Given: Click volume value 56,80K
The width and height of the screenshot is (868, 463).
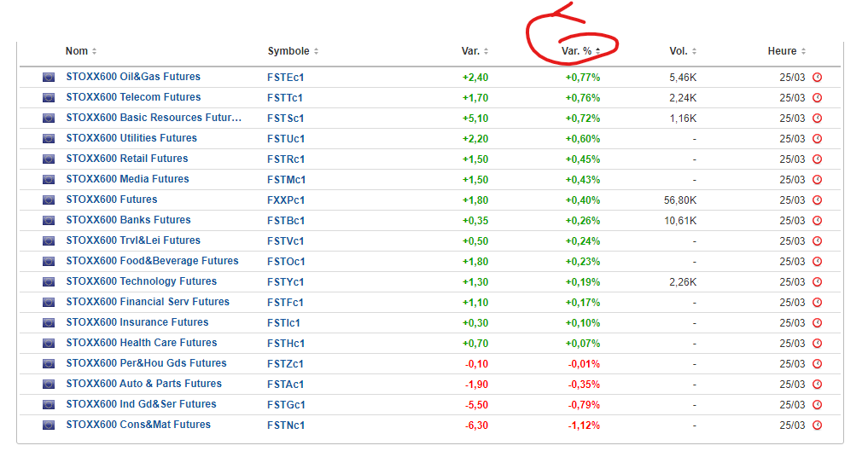Looking at the screenshot, I should click(x=679, y=200).
